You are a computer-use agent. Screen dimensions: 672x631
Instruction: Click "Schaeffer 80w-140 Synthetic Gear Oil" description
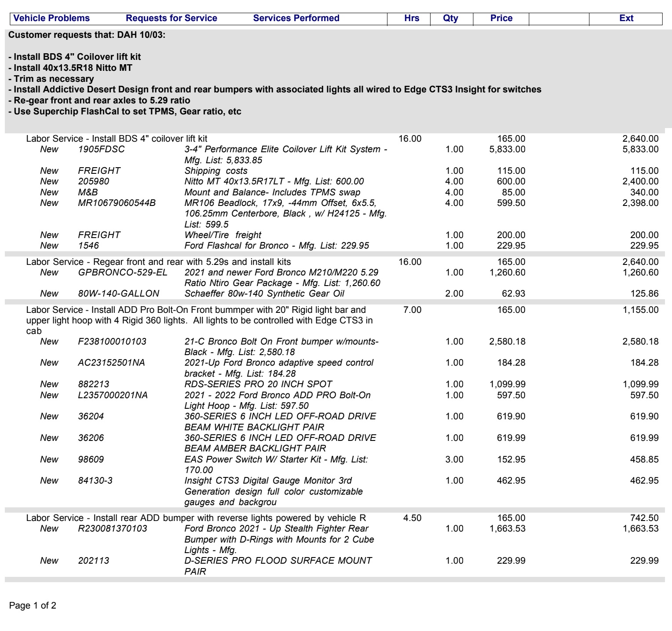264,294
